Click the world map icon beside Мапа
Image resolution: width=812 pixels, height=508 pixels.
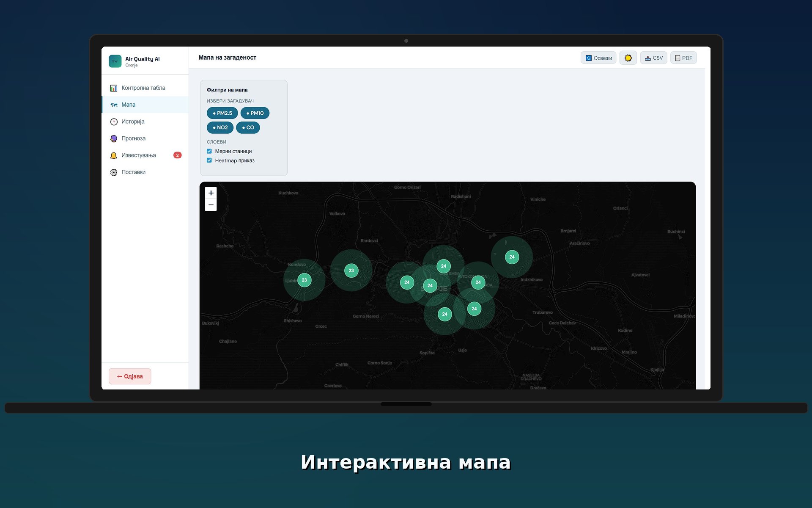pyautogui.click(x=114, y=105)
